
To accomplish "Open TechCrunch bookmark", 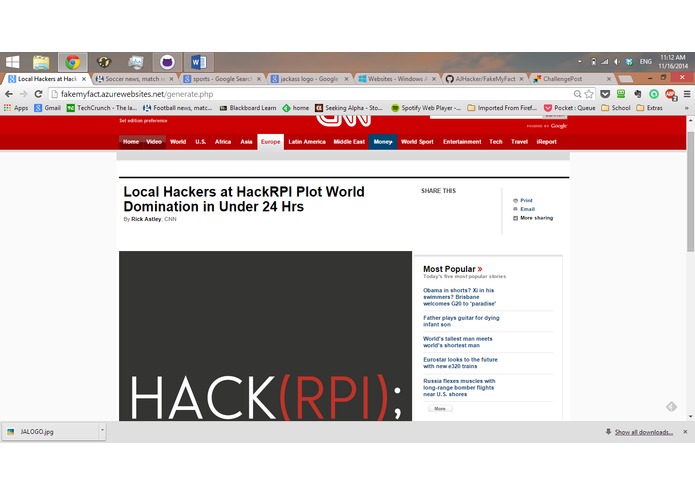I will click(102, 108).
